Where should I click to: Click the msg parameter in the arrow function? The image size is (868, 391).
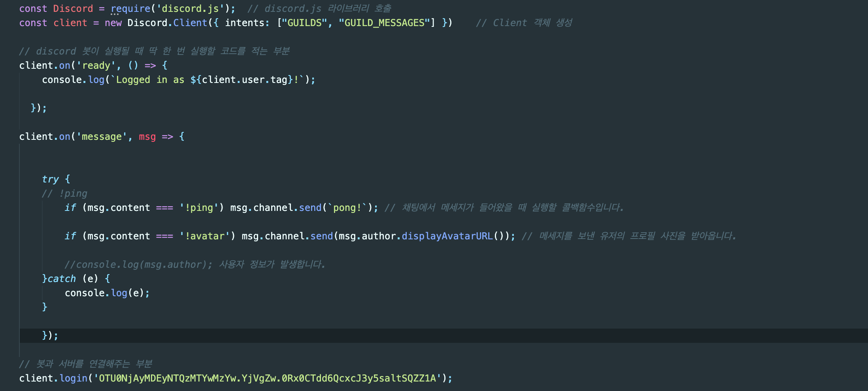click(147, 137)
